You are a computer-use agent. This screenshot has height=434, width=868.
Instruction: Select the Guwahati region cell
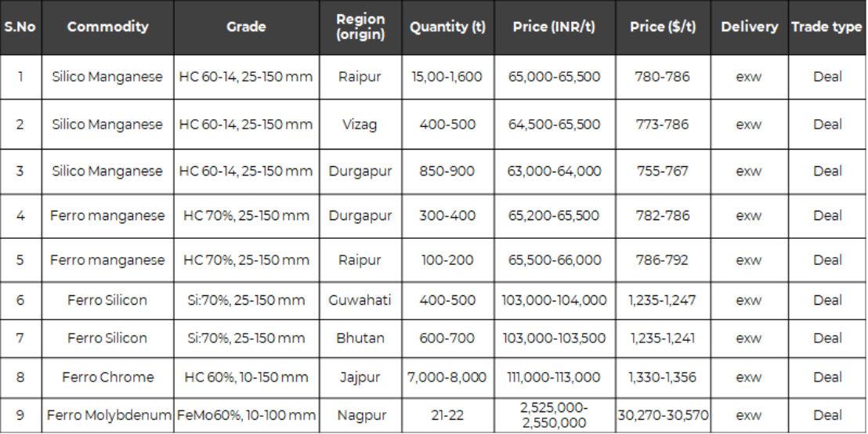pyautogui.click(x=360, y=301)
